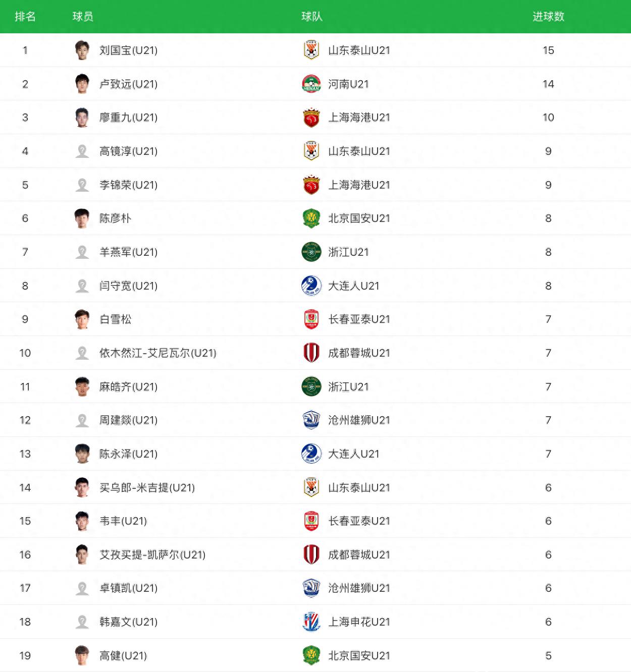Open player link 艾孜买提-凯萨尔(U21)

click(152, 554)
